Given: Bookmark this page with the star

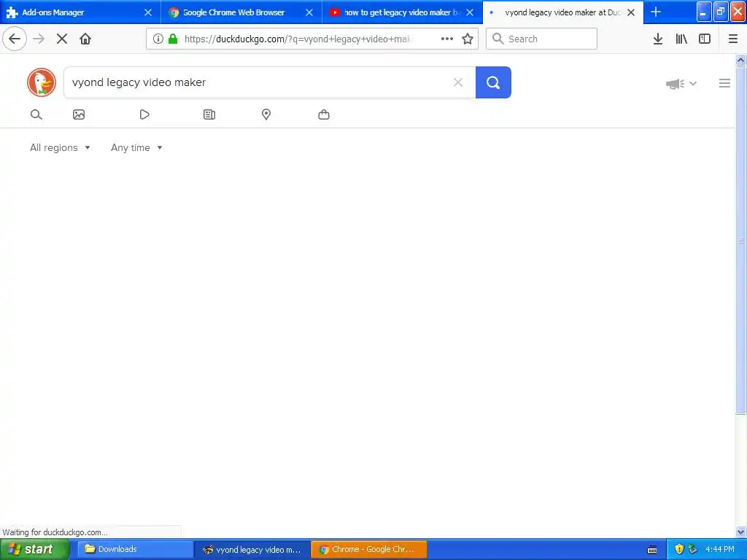Looking at the screenshot, I should coord(468,39).
